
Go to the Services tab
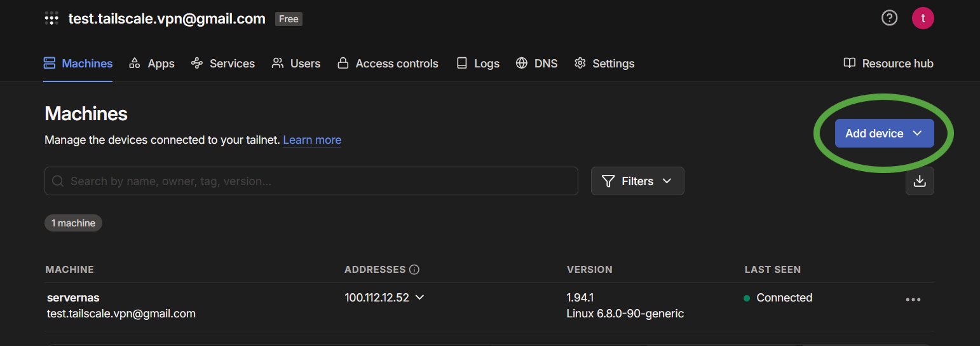click(223, 64)
